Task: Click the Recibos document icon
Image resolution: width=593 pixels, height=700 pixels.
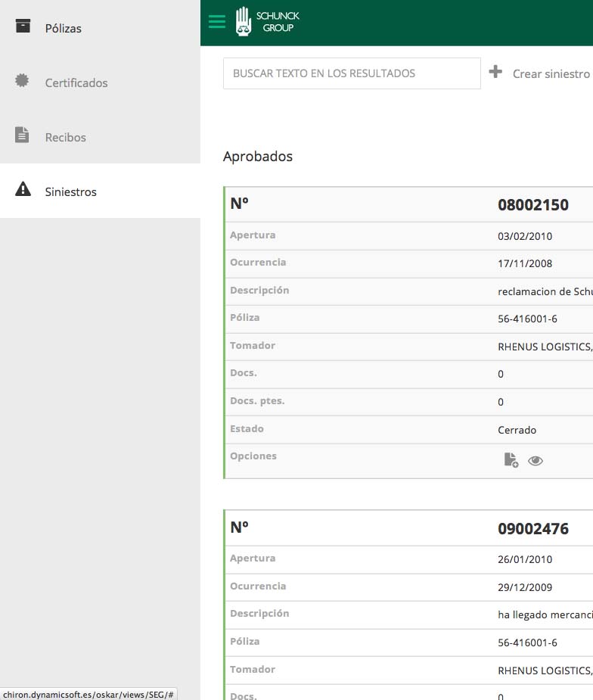Action: [23, 135]
